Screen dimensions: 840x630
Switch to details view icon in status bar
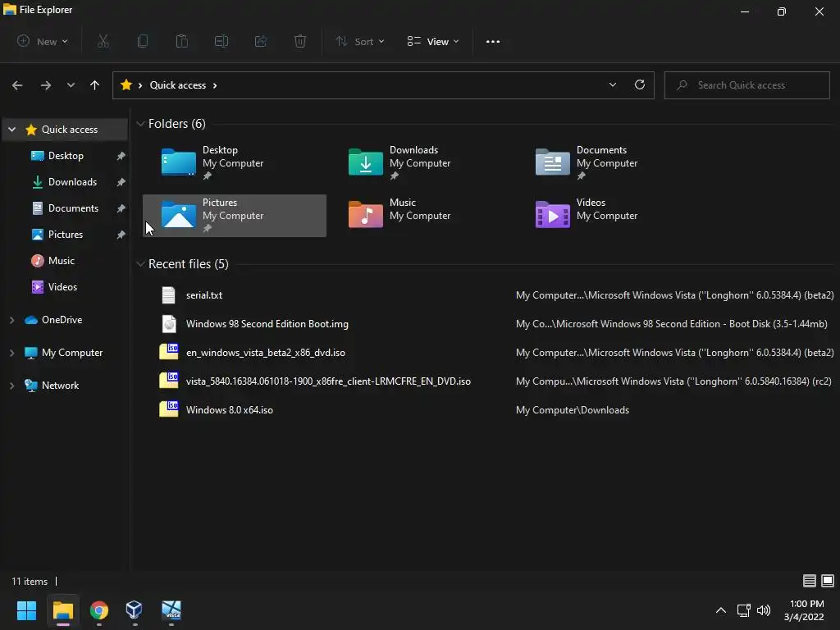click(x=810, y=581)
